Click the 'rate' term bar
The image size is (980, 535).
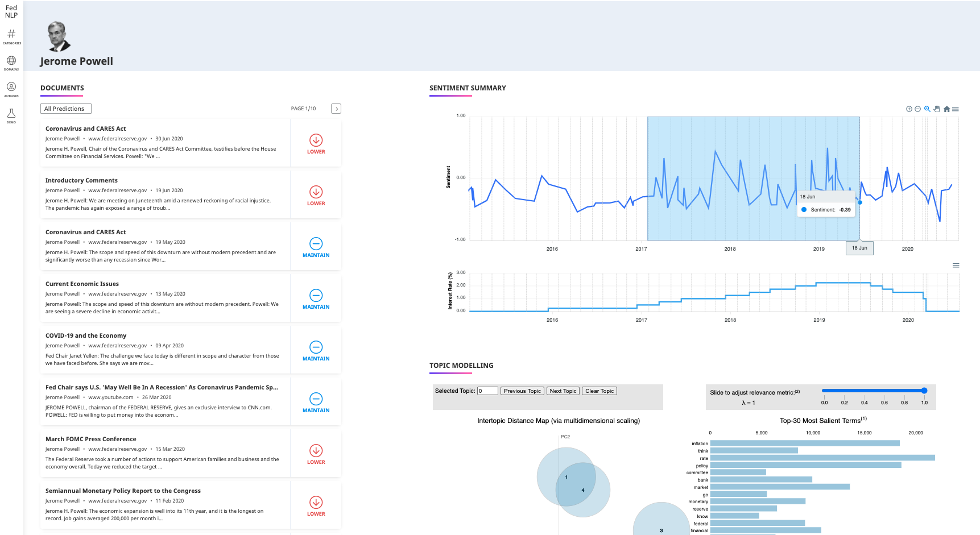pyautogui.click(x=822, y=458)
